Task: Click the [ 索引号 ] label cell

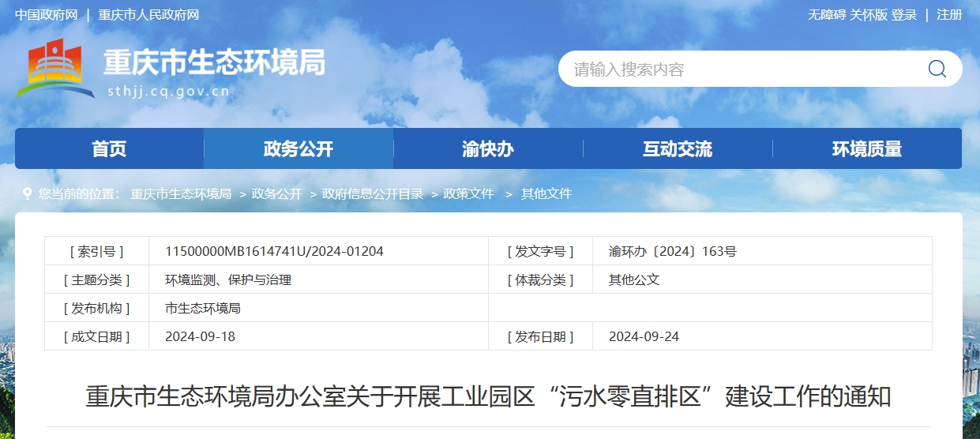Action: (x=97, y=251)
